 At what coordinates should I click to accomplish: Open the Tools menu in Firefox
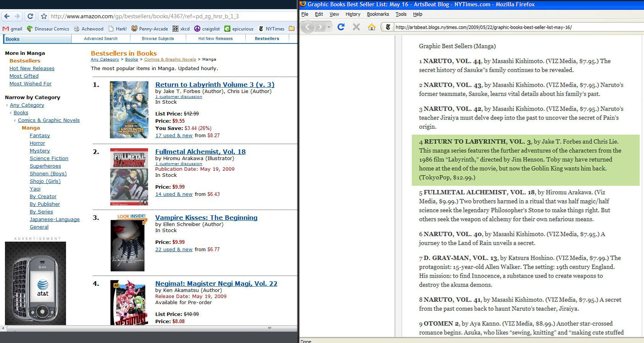click(401, 14)
